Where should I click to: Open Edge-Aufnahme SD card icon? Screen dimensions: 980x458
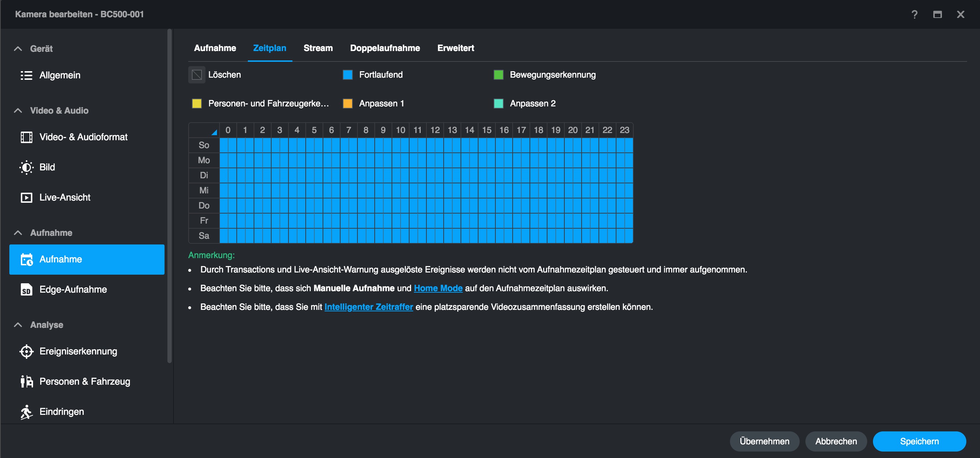click(x=26, y=290)
